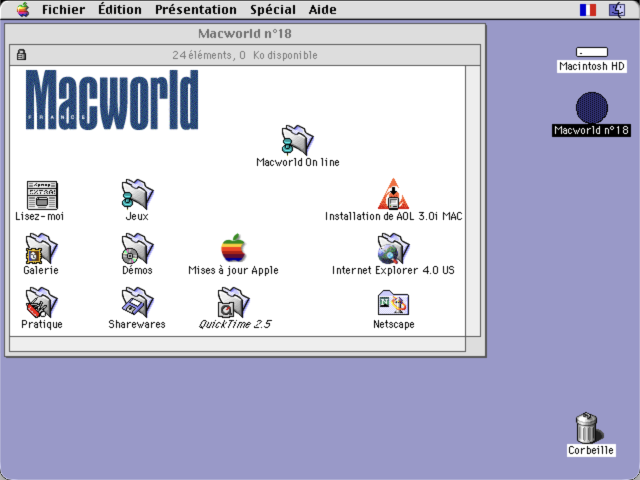The width and height of the screenshot is (640, 480).
Task: Open the Finder application menu
Action: [617, 10]
